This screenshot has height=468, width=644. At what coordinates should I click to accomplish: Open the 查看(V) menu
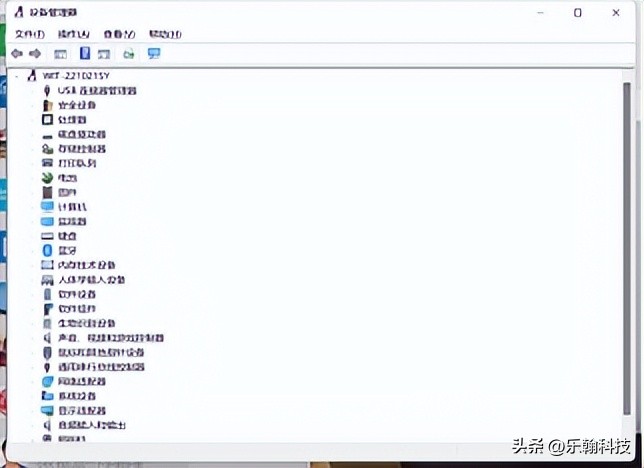[119, 34]
